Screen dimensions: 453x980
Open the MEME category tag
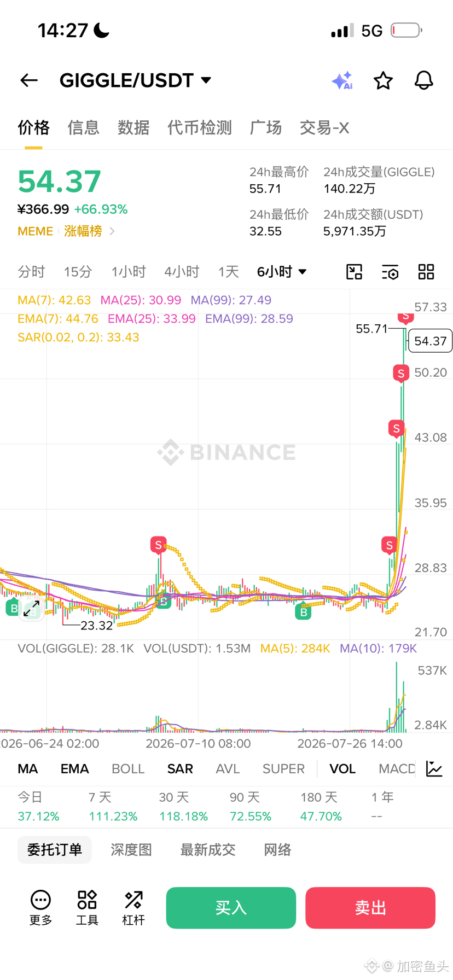click(x=36, y=231)
